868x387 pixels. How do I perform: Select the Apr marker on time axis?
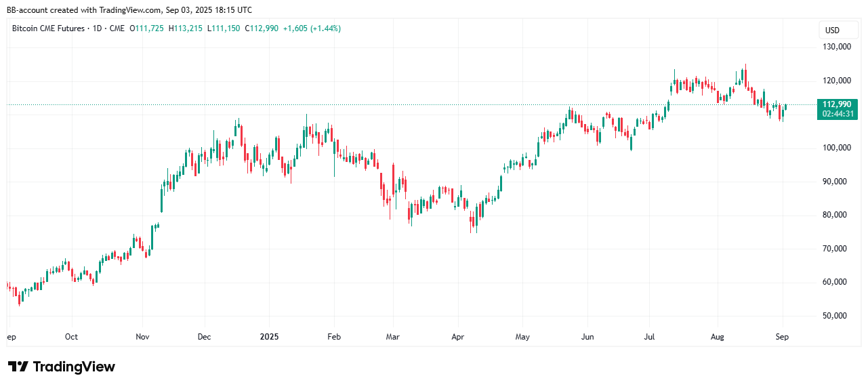458,336
